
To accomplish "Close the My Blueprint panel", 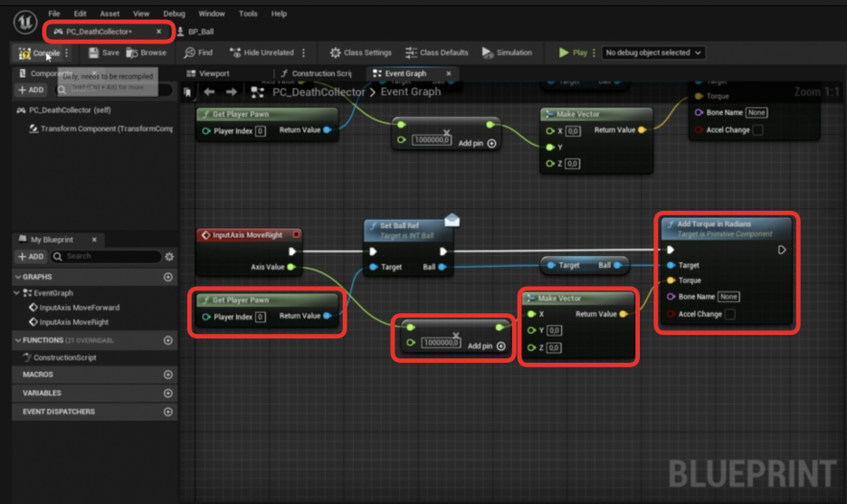I will coord(94,239).
